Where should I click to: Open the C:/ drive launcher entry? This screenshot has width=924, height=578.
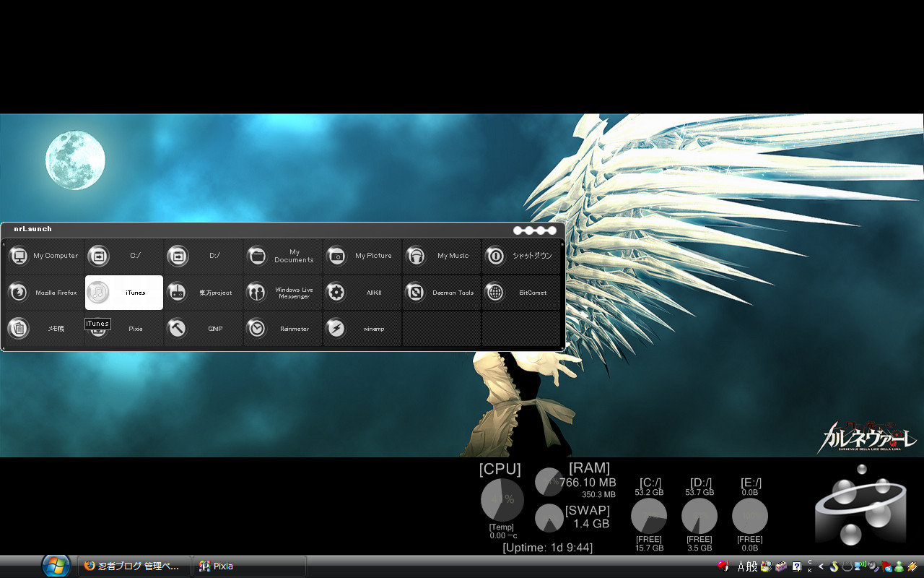(x=124, y=256)
